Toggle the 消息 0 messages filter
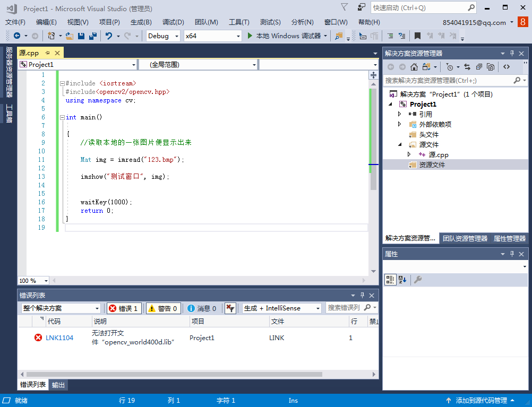This screenshot has height=407, width=532. coord(202,308)
